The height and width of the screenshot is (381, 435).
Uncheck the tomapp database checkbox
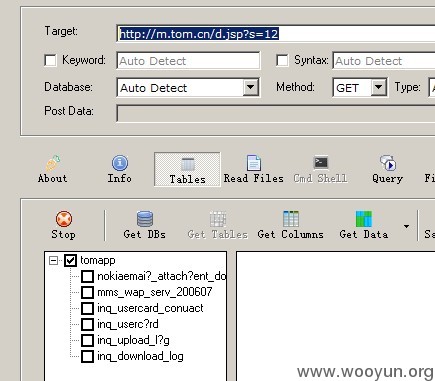[x=70, y=260]
